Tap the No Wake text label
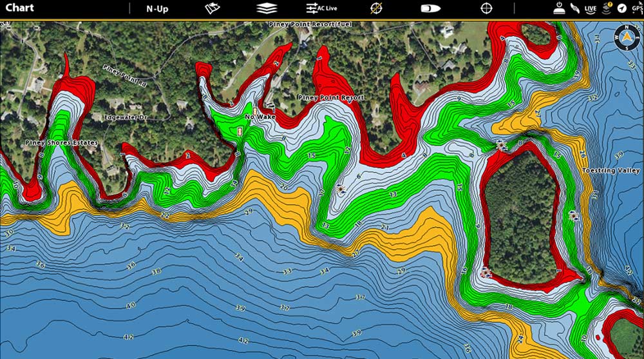Image resolution: width=644 pixels, height=359 pixels. click(260, 117)
